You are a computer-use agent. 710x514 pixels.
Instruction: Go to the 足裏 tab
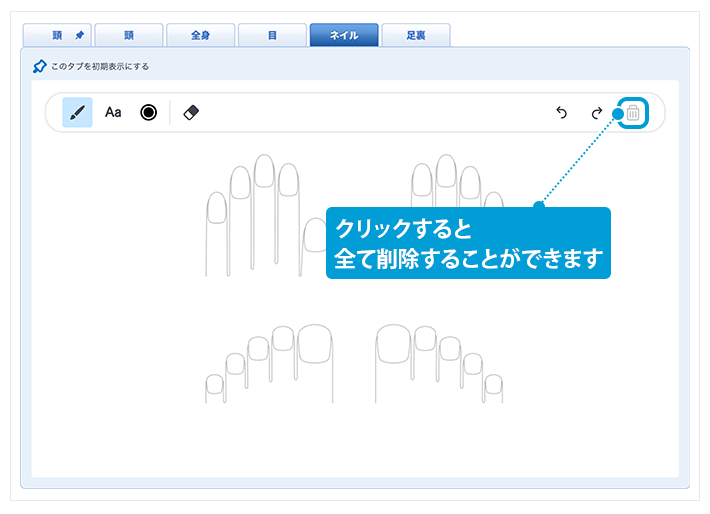tap(415, 35)
